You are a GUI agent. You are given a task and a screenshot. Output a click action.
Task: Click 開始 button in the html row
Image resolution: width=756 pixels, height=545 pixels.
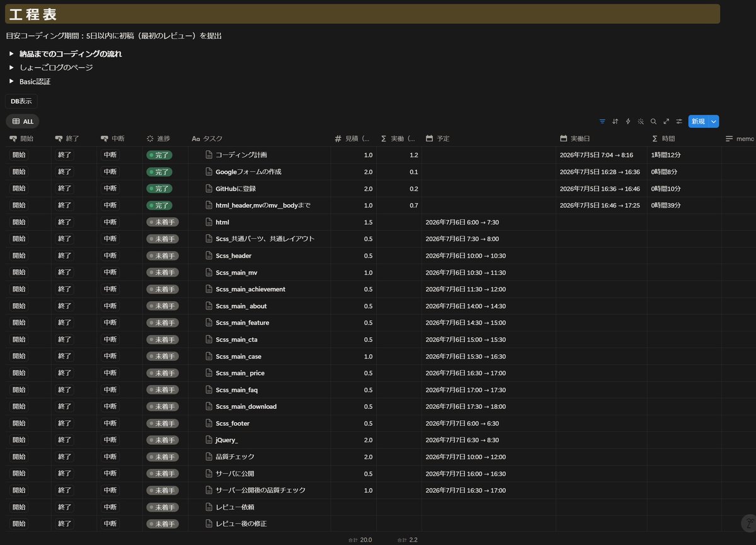coord(19,222)
